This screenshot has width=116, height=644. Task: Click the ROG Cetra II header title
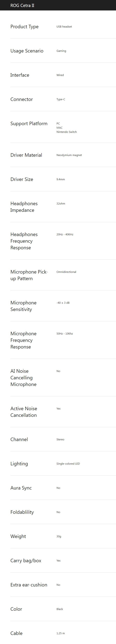(x=22, y=5)
